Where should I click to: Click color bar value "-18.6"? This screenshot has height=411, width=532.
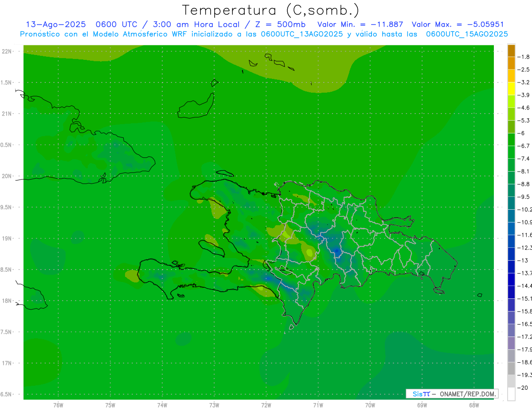(x=525, y=362)
